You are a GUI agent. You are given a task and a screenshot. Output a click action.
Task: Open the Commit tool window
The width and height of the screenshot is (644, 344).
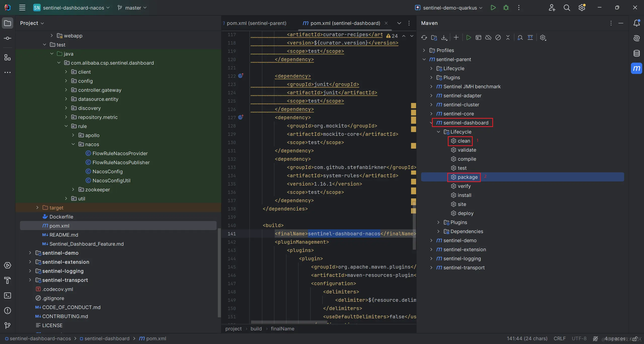(8, 38)
